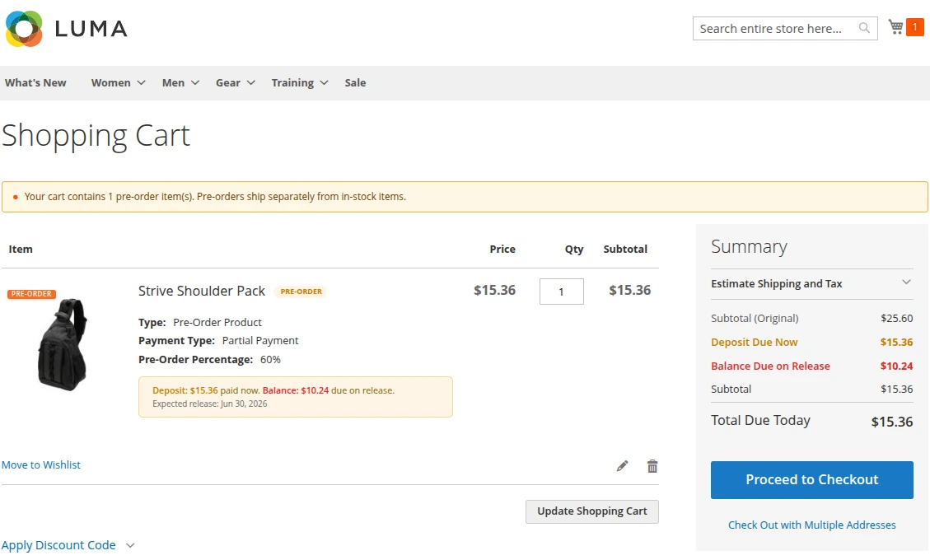930x560 pixels.
Task: Open the Women menu
Action: 111,83
